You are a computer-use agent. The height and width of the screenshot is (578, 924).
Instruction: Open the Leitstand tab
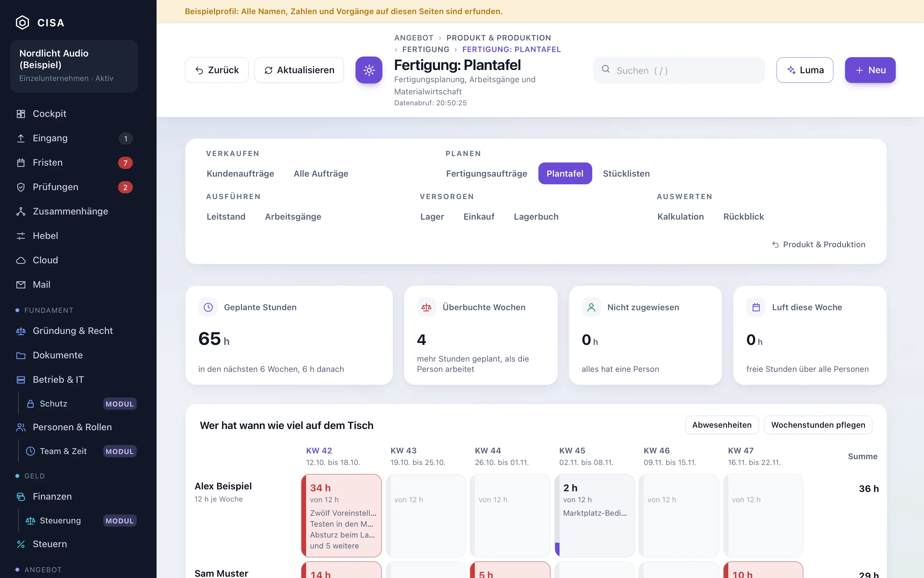(x=226, y=217)
